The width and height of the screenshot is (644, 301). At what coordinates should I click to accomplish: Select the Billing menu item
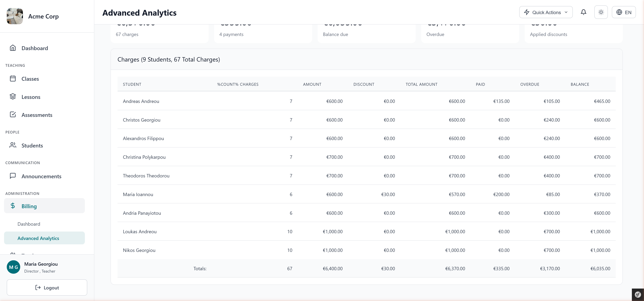(44, 206)
